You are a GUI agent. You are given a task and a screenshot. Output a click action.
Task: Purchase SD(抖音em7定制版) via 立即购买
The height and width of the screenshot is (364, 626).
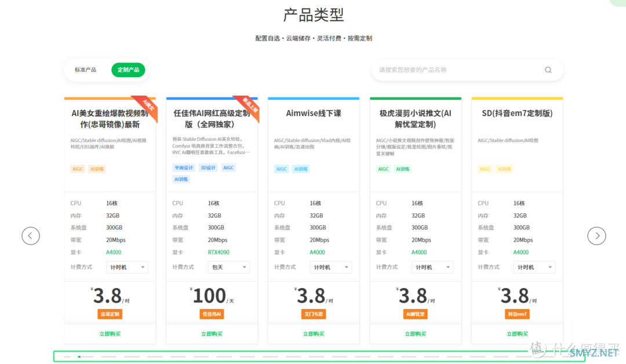click(517, 334)
